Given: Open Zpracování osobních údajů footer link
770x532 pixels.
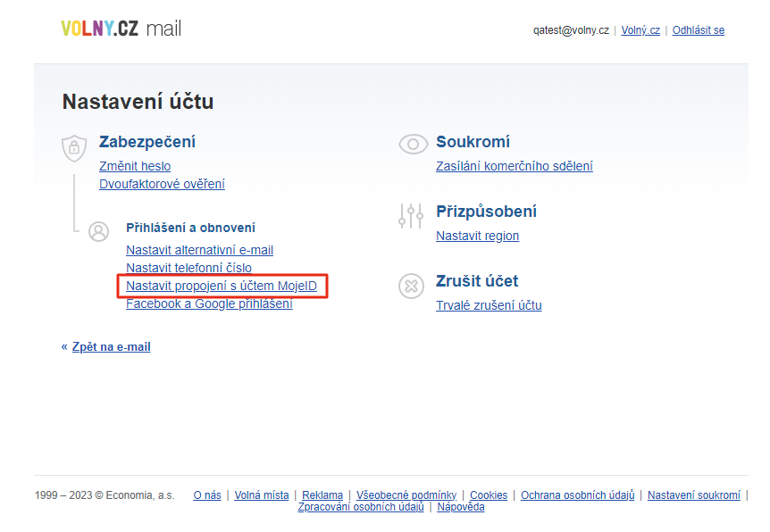Looking at the screenshot, I should point(361,507).
